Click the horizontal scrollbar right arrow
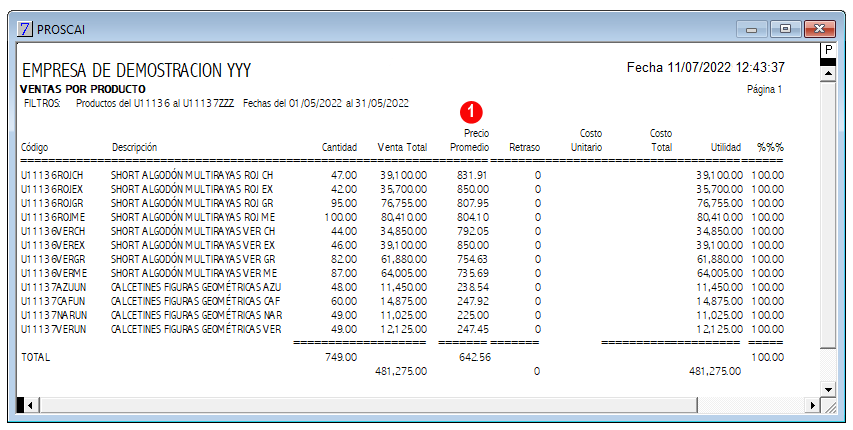This screenshot has width=853, height=430. (x=813, y=405)
